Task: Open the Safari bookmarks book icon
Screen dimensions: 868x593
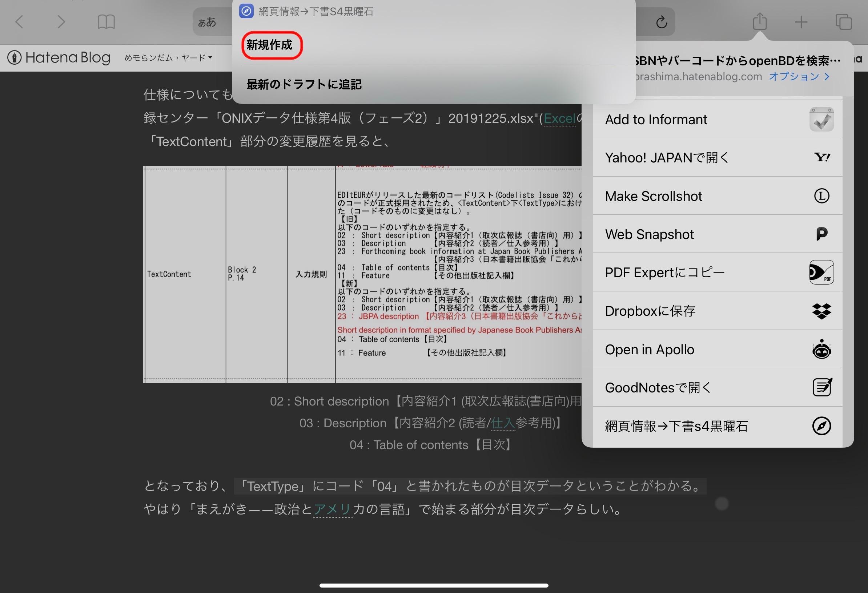Action: (x=106, y=22)
